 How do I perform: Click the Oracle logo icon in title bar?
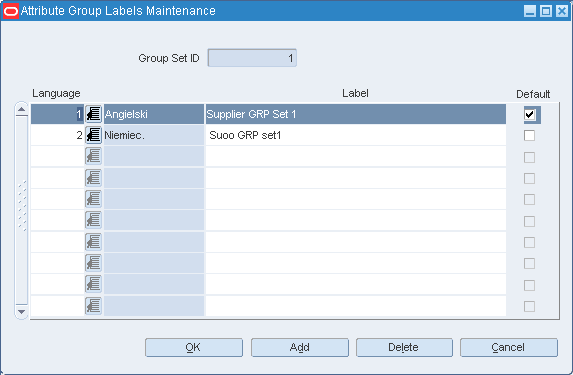tap(11, 11)
